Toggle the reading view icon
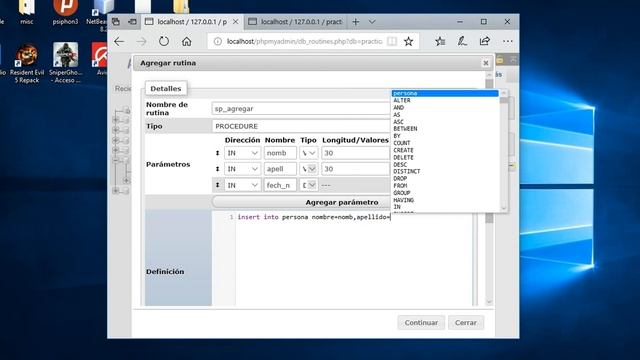The image size is (640, 360). 392,41
